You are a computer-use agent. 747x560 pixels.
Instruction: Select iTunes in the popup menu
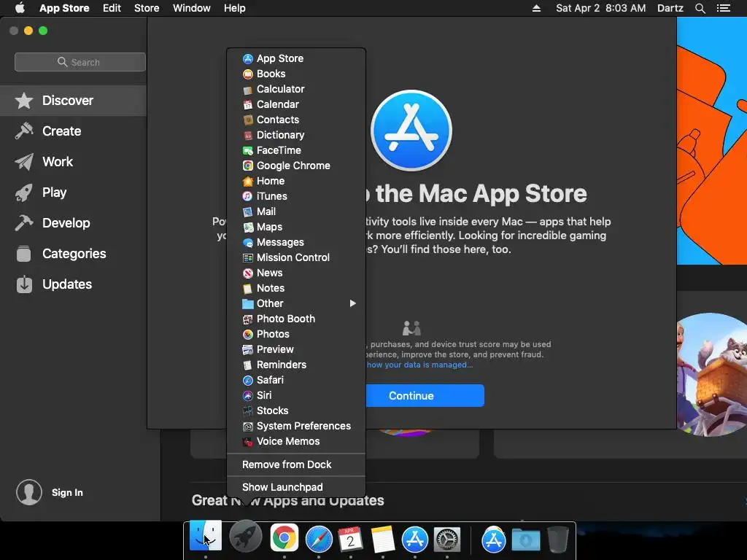(x=296, y=196)
